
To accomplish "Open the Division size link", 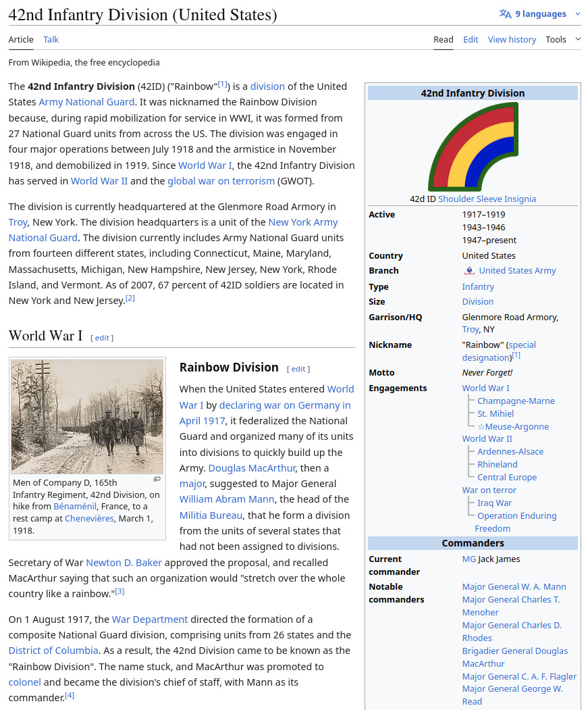I will 477,301.
